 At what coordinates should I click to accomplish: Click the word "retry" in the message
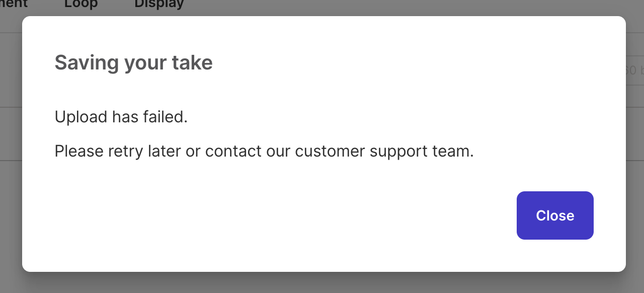point(125,151)
